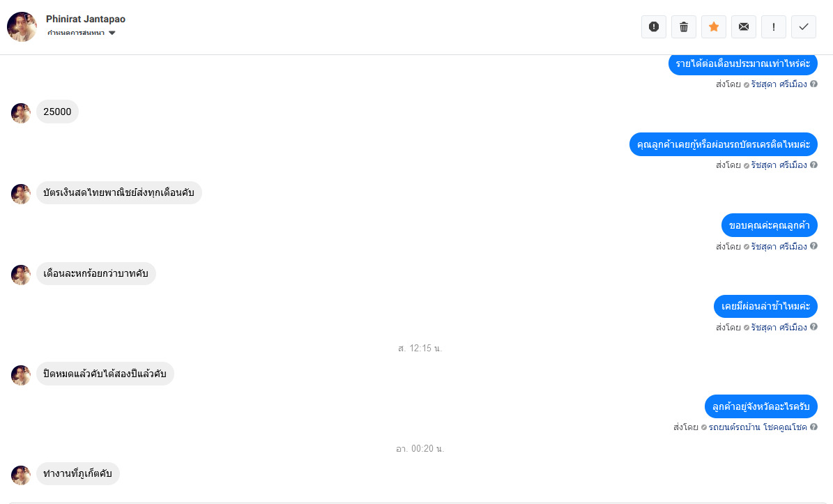This screenshot has width=833, height=504.
Task: Delete conversation with the trash icon
Action: click(x=684, y=26)
